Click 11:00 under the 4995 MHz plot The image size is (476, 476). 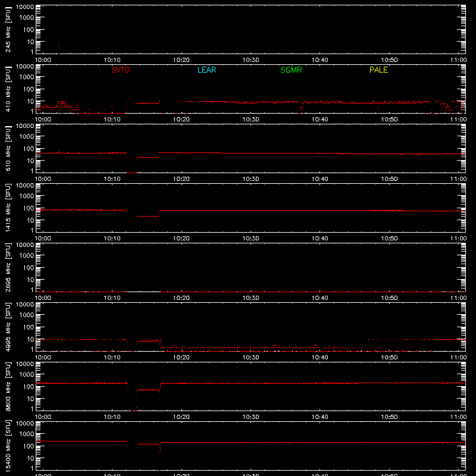458,358
